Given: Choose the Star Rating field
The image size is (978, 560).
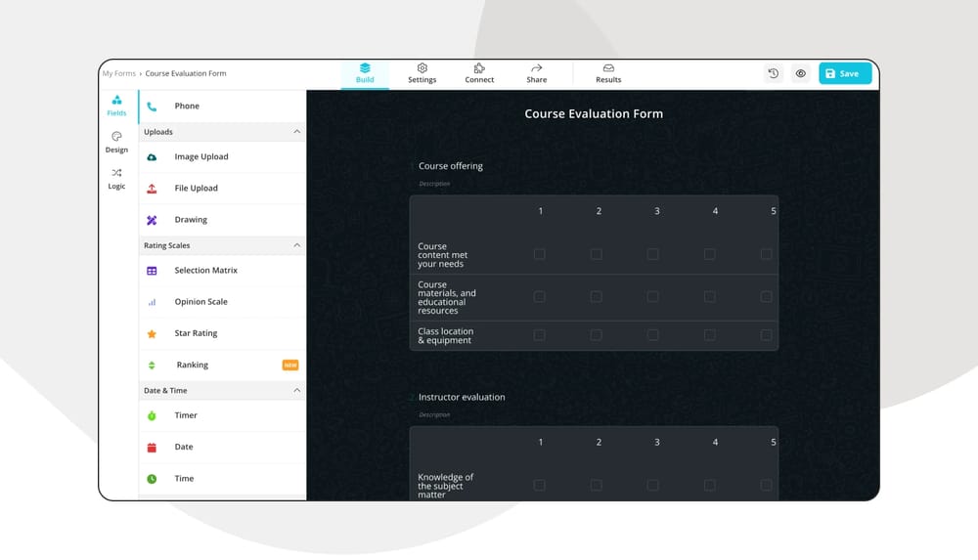Looking at the screenshot, I should point(196,333).
